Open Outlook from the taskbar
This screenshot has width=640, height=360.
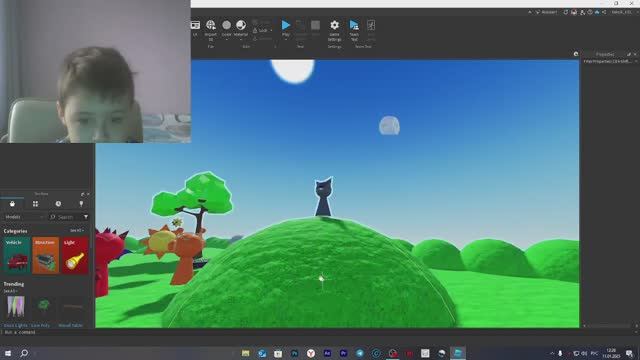click(x=262, y=353)
